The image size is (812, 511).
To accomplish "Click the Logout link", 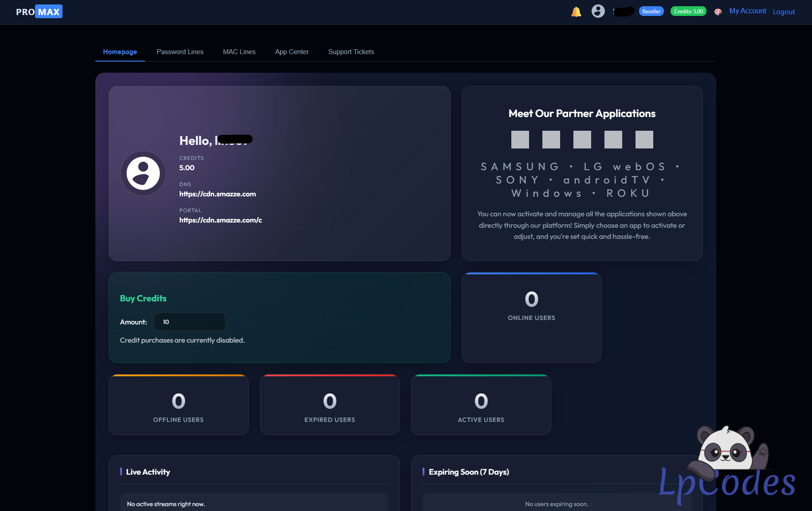I will (784, 12).
